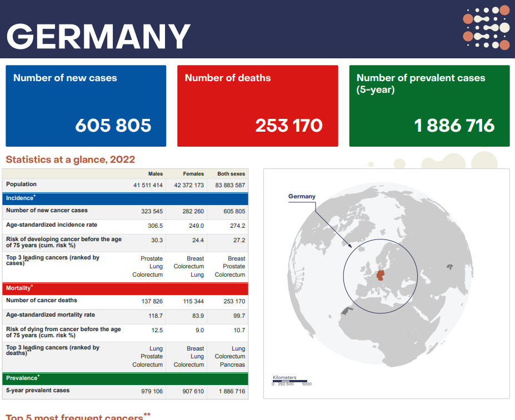515x420 pixels.
Task: Select the red Number of deaths card
Action: 258,106
